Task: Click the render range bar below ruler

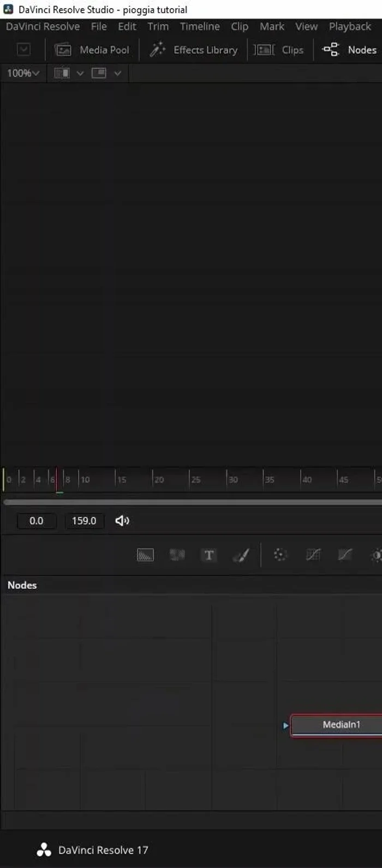Action: 193,502
